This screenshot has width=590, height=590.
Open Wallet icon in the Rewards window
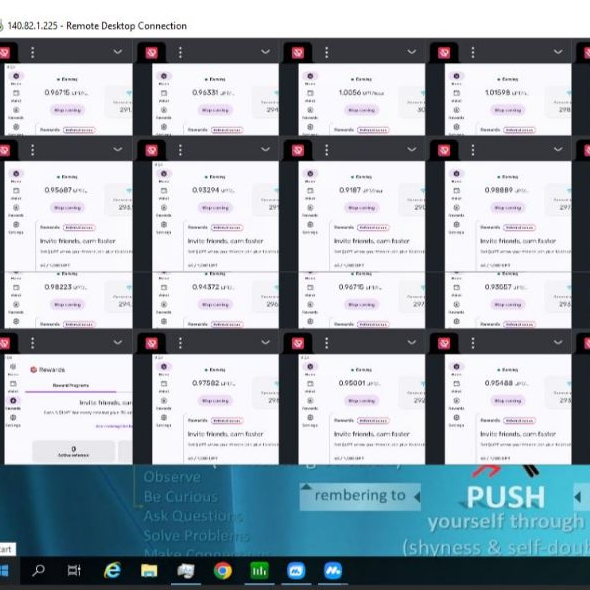[x=13, y=384]
